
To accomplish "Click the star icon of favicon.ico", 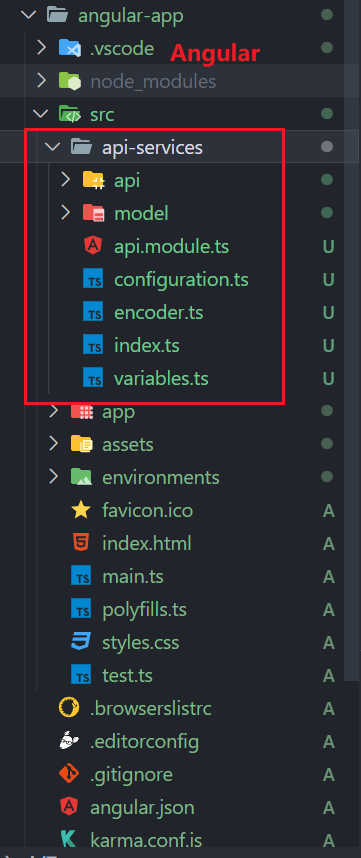I will click(81, 511).
